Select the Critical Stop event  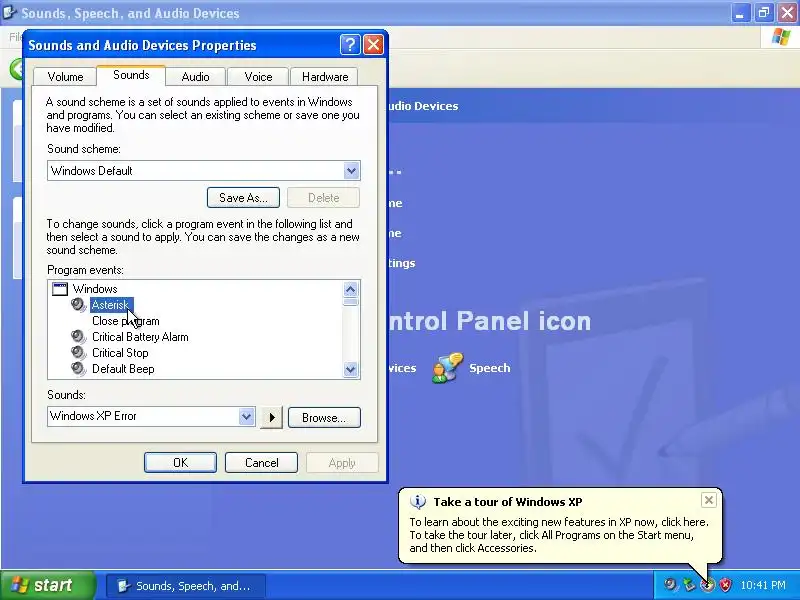[120, 353]
